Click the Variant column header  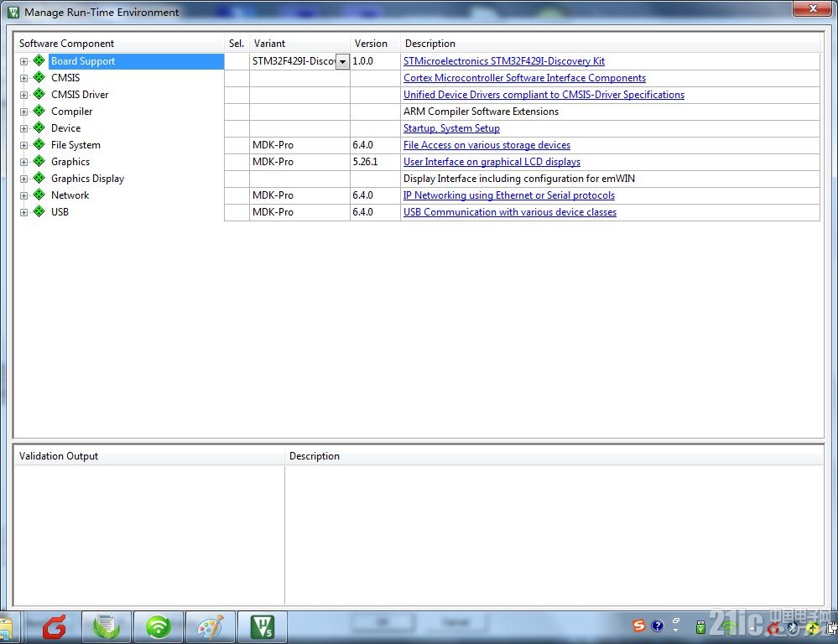tap(299, 44)
